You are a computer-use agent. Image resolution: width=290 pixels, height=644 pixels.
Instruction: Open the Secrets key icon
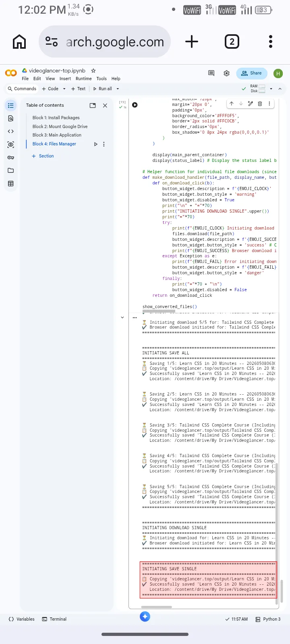10,157
